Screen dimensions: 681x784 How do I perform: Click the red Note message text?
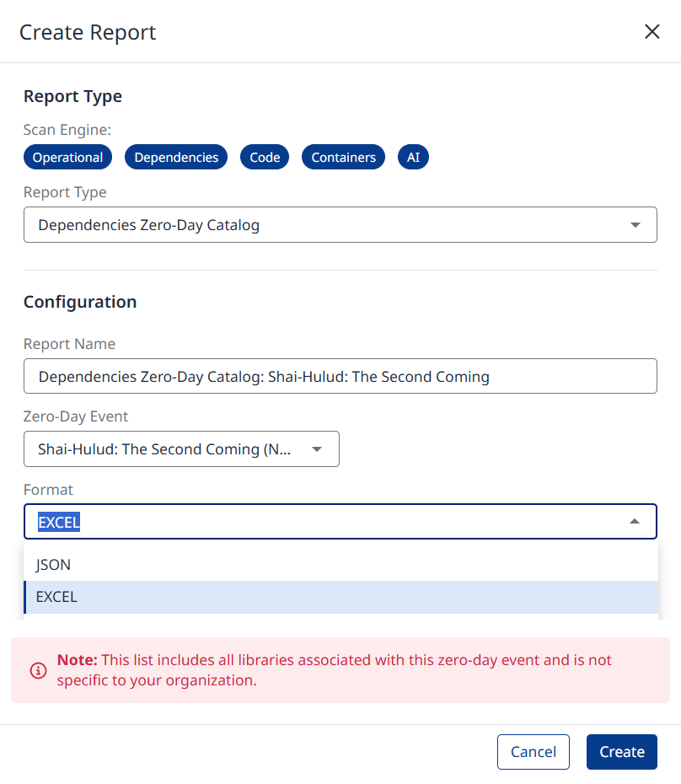point(337,670)
